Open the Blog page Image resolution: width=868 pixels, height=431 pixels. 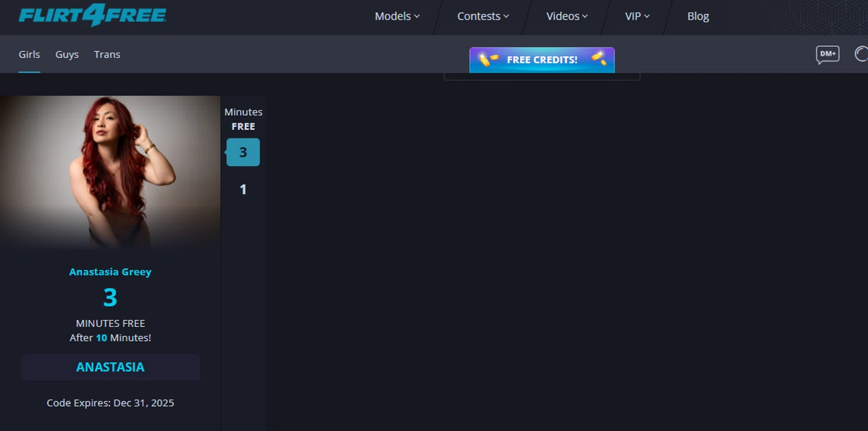coord(698,16)
